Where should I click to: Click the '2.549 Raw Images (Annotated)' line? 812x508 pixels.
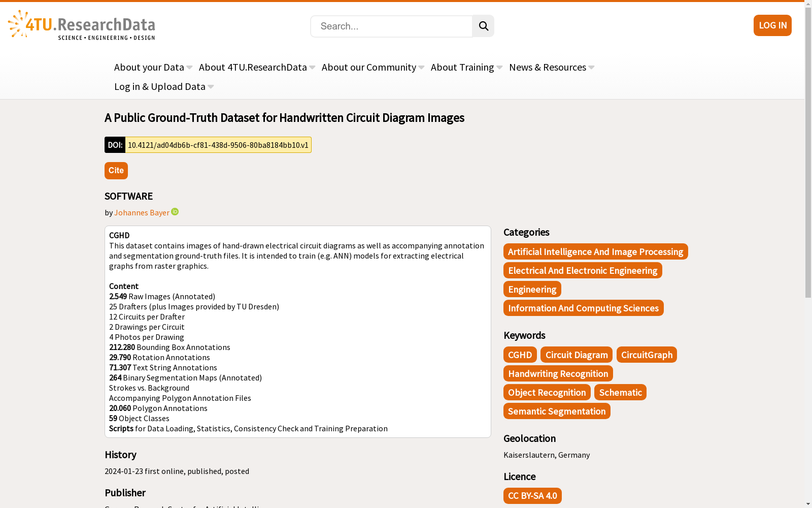[162, 296]
